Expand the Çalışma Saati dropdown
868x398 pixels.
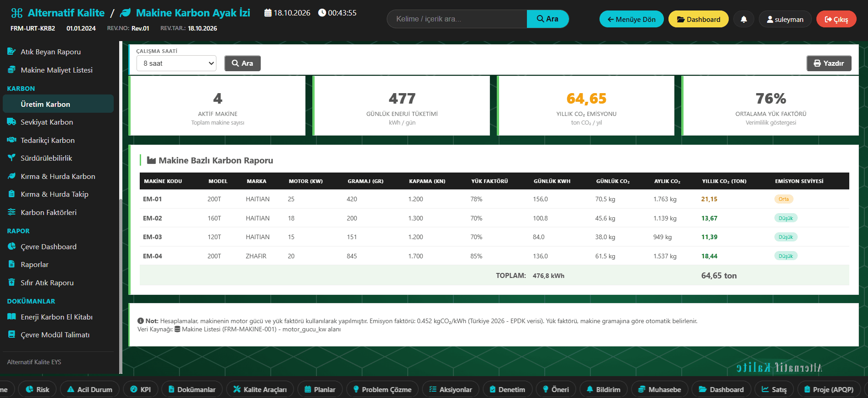click(176, 63)
